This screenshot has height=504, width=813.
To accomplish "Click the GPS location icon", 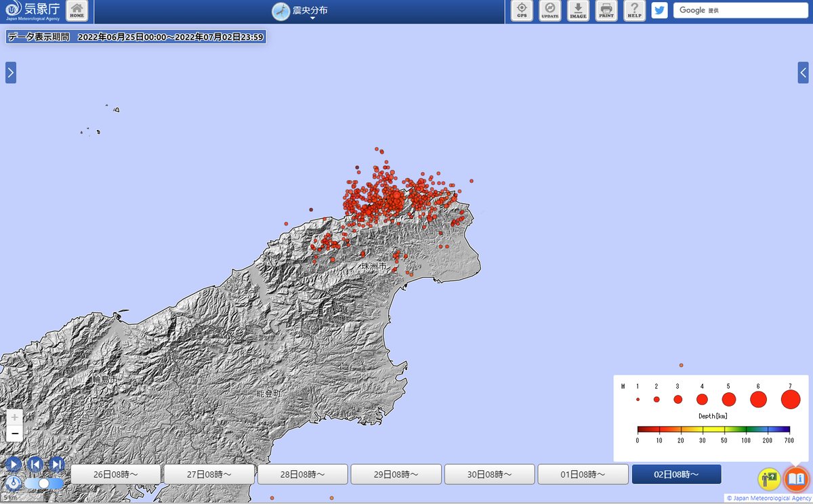I will pos(522,11).
